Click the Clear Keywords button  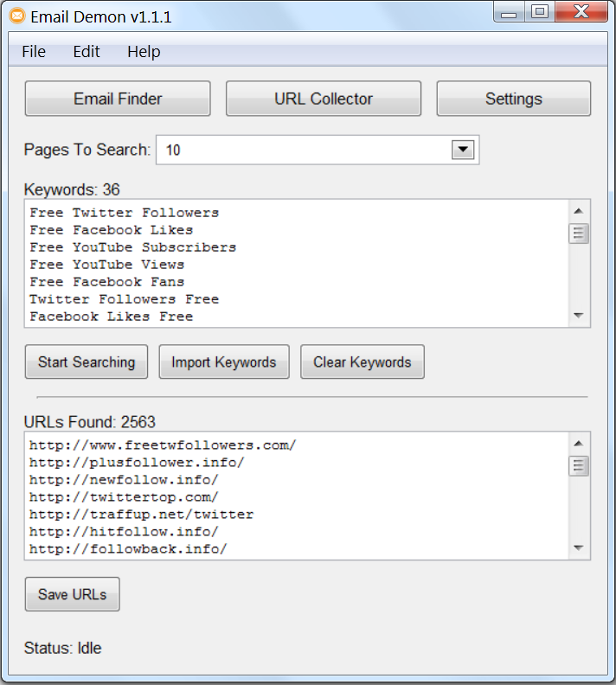(363, 362)
